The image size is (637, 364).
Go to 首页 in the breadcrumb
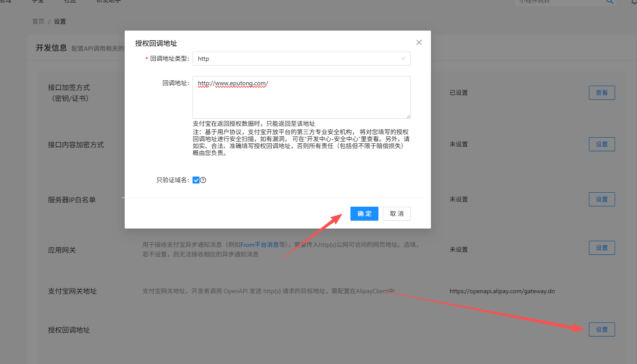point(38,21)
